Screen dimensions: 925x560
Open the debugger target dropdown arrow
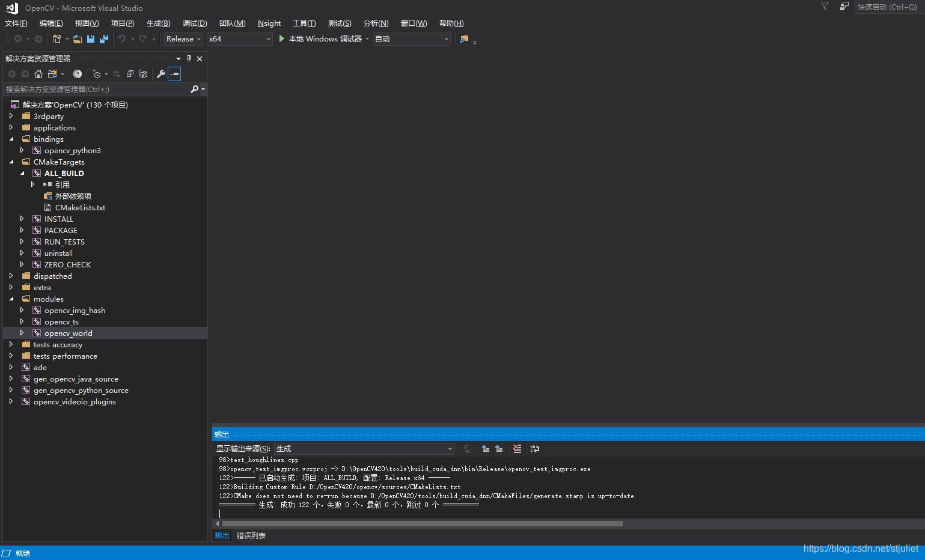[x=367, y=39]
